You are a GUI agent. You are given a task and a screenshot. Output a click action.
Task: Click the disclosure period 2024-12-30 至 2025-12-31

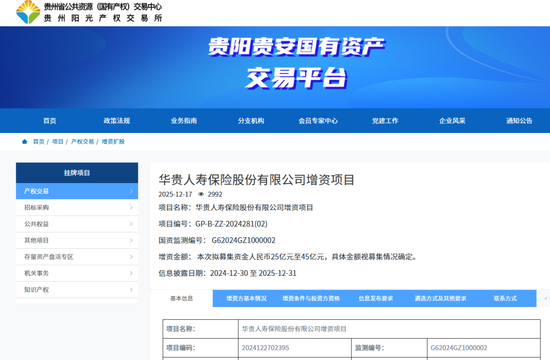click(253, 273)
